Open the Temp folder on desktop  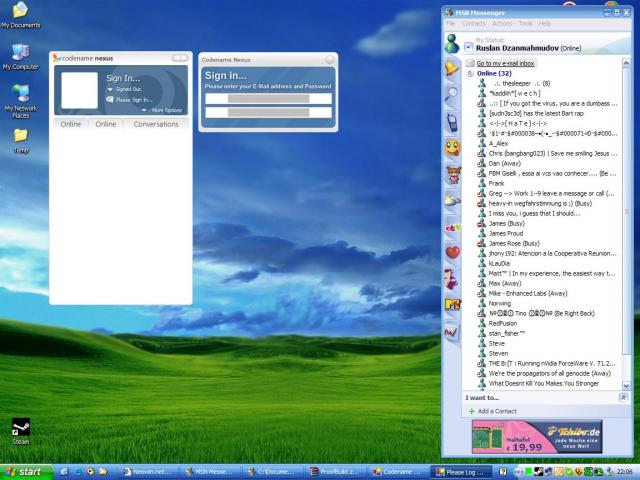21,141
